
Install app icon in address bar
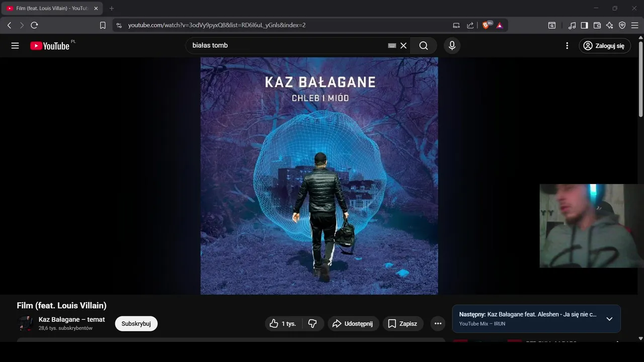tap(456, 25)
